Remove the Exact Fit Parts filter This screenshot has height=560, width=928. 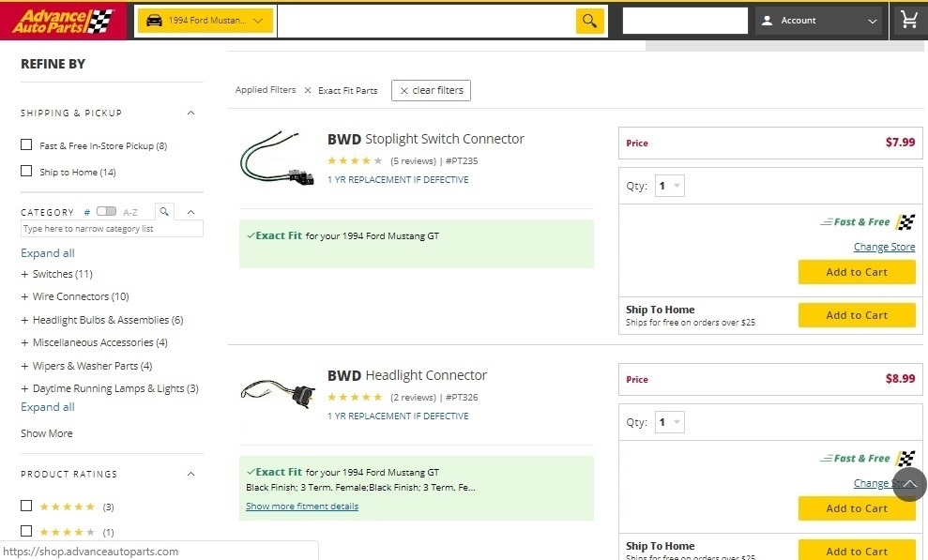pos(307,91)
